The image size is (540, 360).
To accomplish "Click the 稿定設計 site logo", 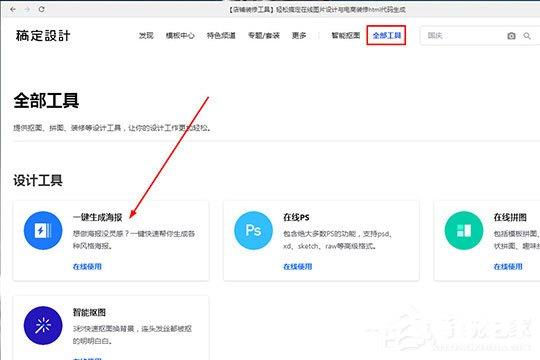I will click(43, 35).
